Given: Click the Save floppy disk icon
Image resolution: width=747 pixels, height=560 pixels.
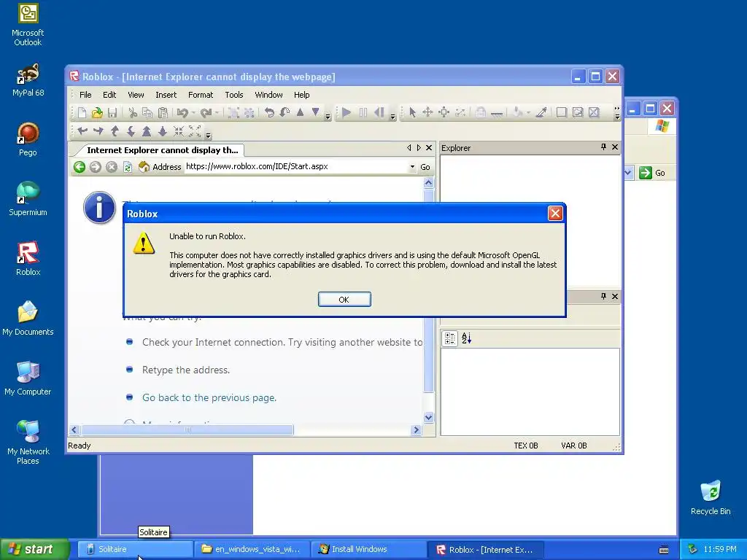Looking at the screenshot, I should pyautogui.click(x=112, y=112).
